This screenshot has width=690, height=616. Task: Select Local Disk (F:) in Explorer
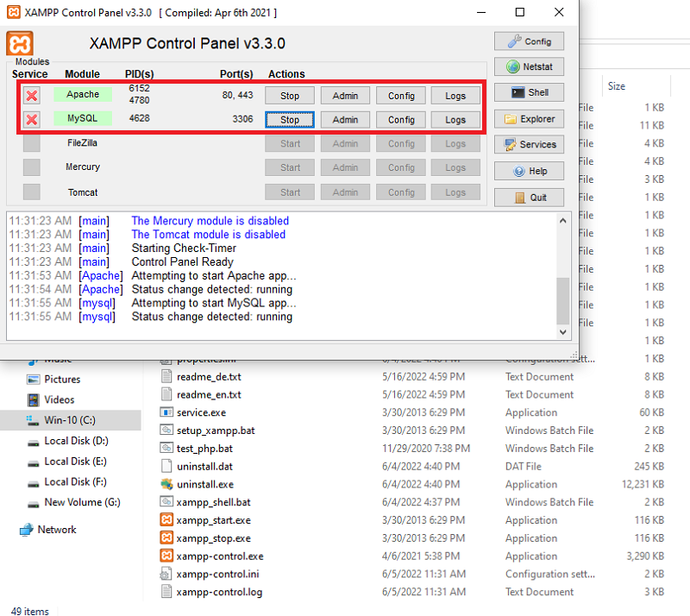pos(75,481)
